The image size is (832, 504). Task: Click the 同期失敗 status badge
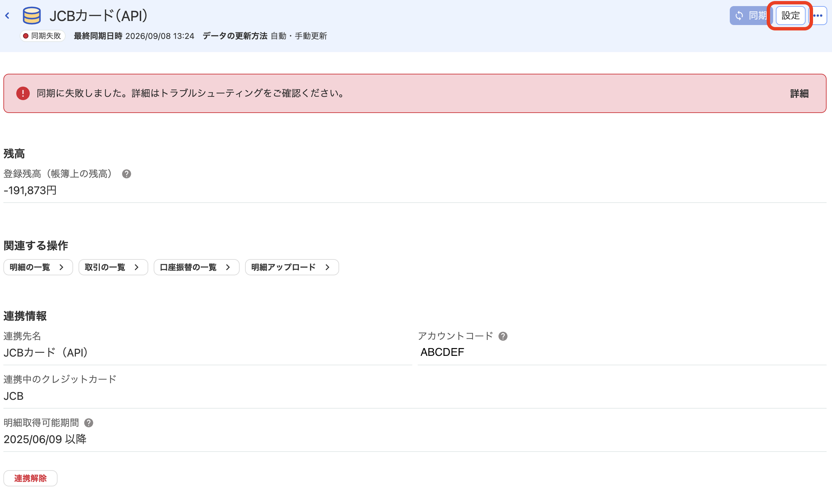click(x=42, y=36)
